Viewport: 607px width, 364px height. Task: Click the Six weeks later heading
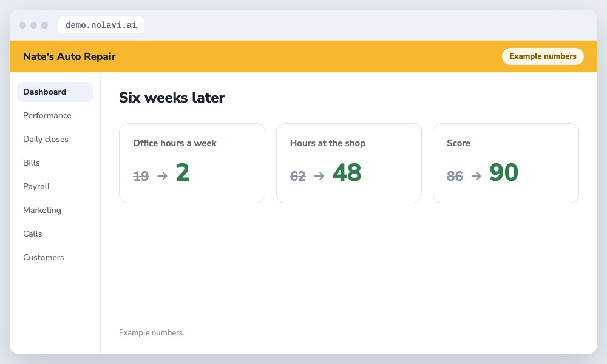coord(172,98)
